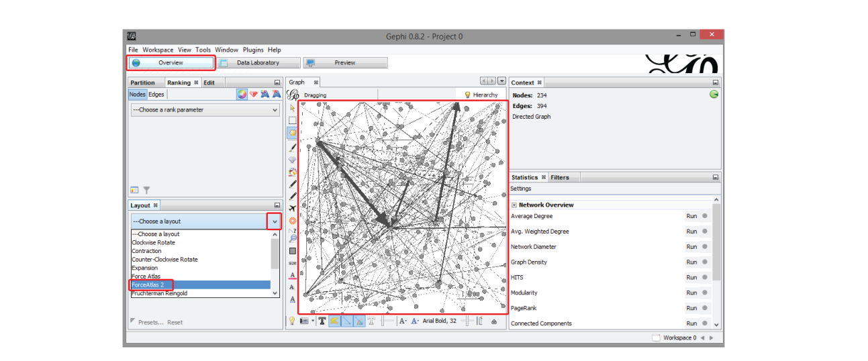Viewport: 868px width, 361px height.
Task: Click the reset colors square icon
Action: tap(292, 251)
